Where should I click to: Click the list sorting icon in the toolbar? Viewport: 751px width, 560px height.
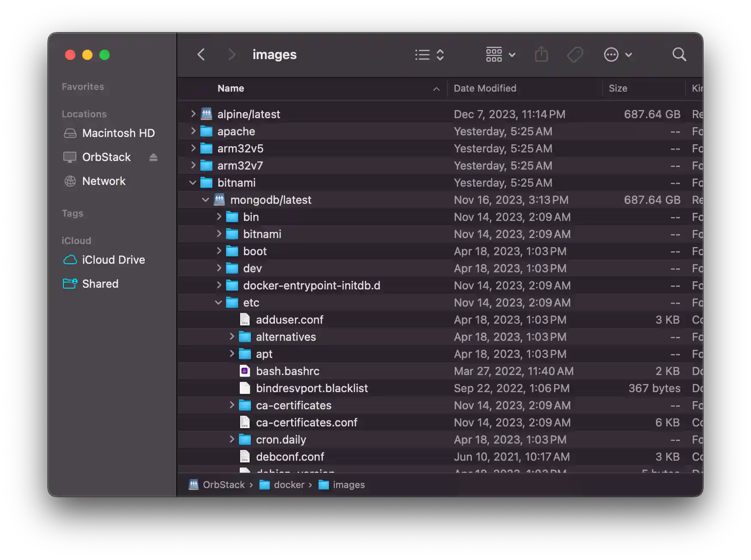(422, 54)
